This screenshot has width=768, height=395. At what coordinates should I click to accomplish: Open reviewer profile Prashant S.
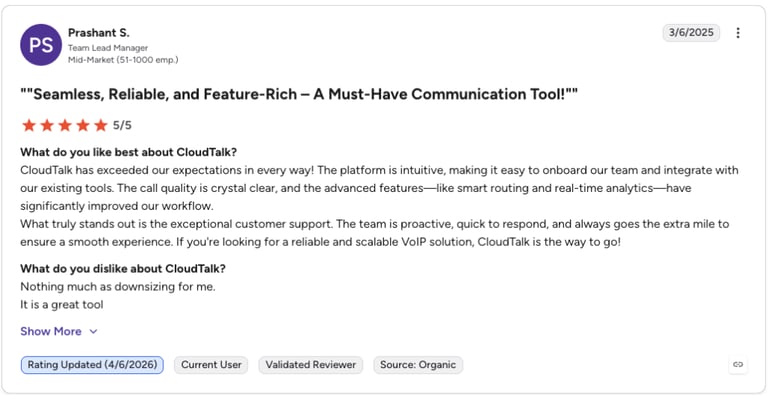tap(98, 33)
